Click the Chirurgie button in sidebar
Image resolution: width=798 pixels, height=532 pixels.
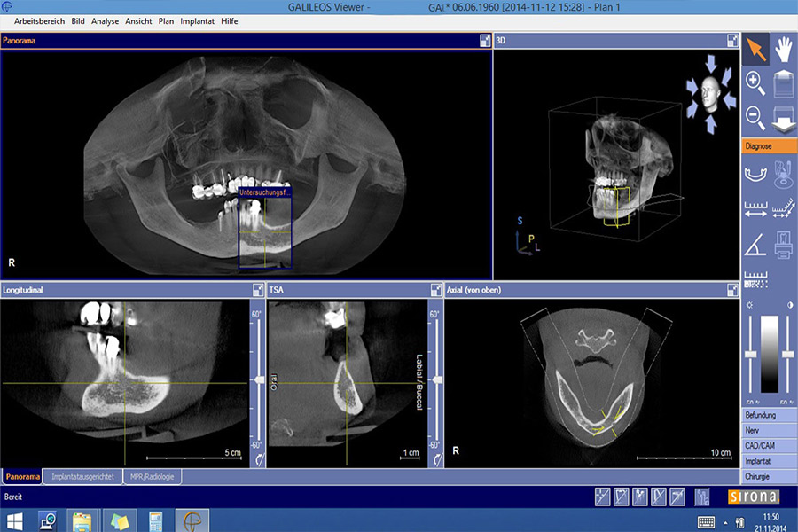point(769,476)
